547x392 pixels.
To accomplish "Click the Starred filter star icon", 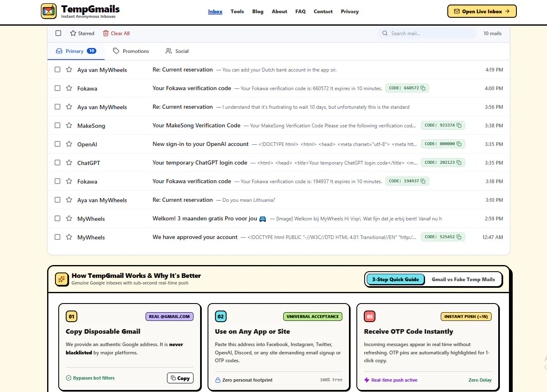I will [73, 33].
